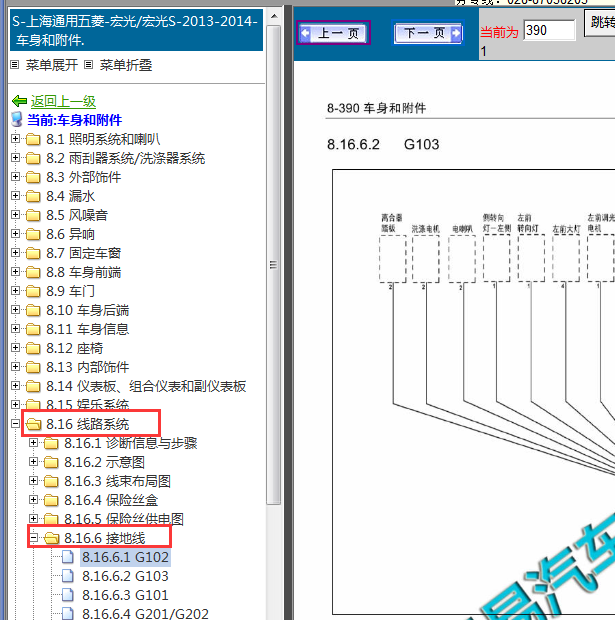Expand the 8.6 异响 node
This screenshot has width=615, height=620.
[x=15, y=234]
